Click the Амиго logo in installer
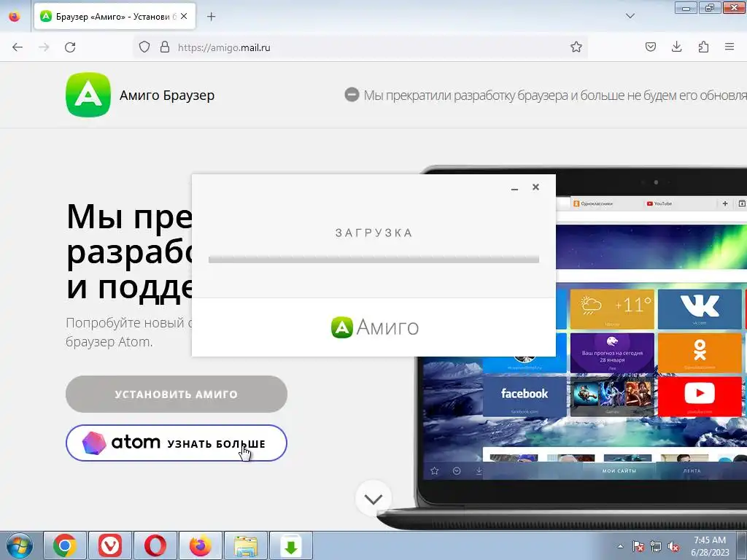The width and height of the screenshot is (747, 560). 375,327
